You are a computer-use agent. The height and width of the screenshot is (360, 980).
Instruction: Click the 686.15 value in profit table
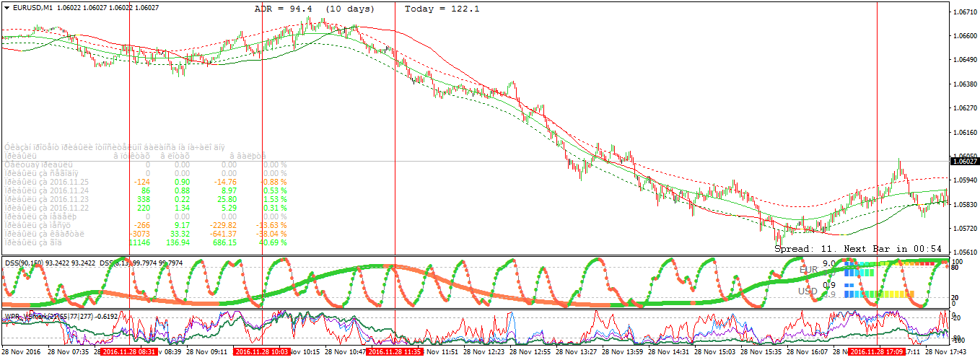coord(224,242)
